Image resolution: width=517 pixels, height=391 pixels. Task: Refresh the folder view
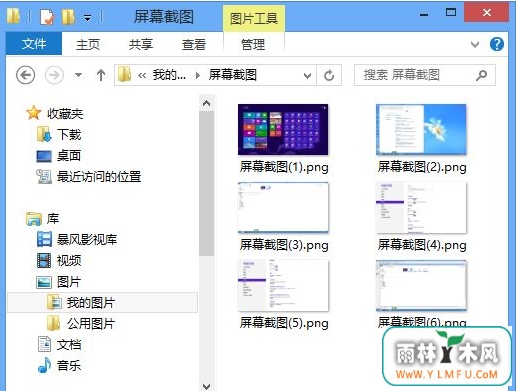(329, 75)
